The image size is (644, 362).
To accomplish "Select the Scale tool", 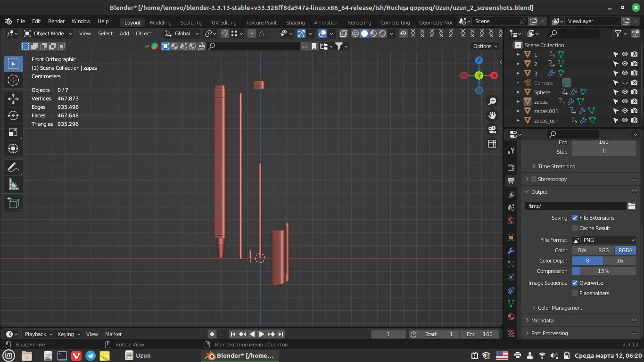I will click(x=14, y=132).
